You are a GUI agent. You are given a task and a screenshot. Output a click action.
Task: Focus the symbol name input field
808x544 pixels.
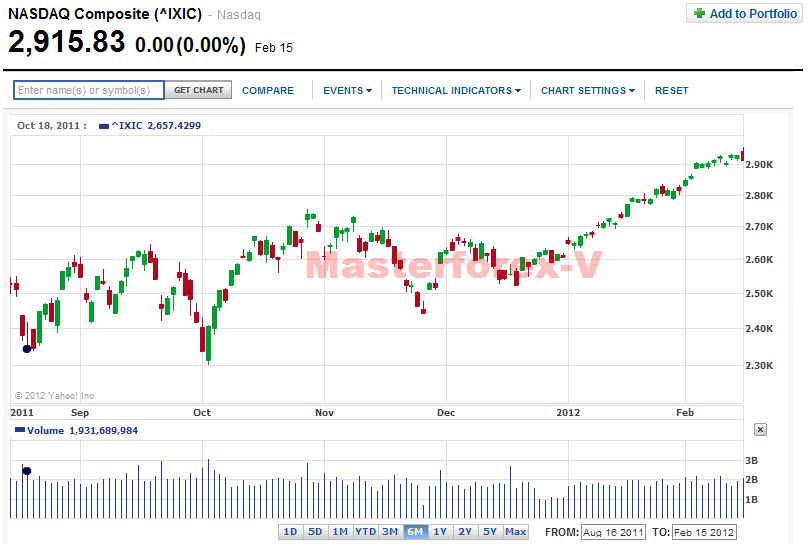89,90
